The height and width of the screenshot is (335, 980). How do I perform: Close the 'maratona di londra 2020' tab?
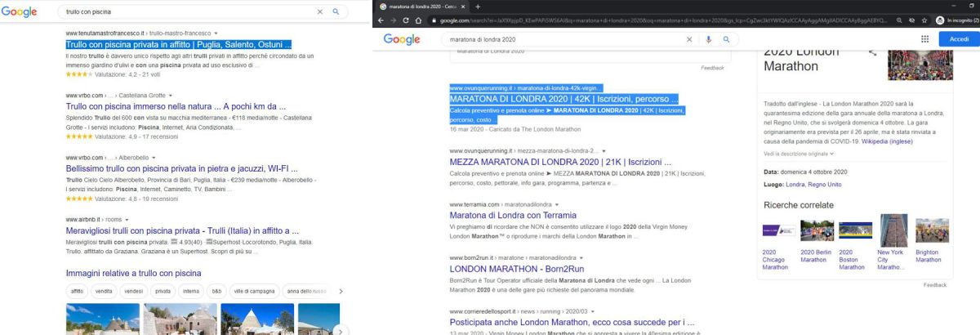click(464, 6)
